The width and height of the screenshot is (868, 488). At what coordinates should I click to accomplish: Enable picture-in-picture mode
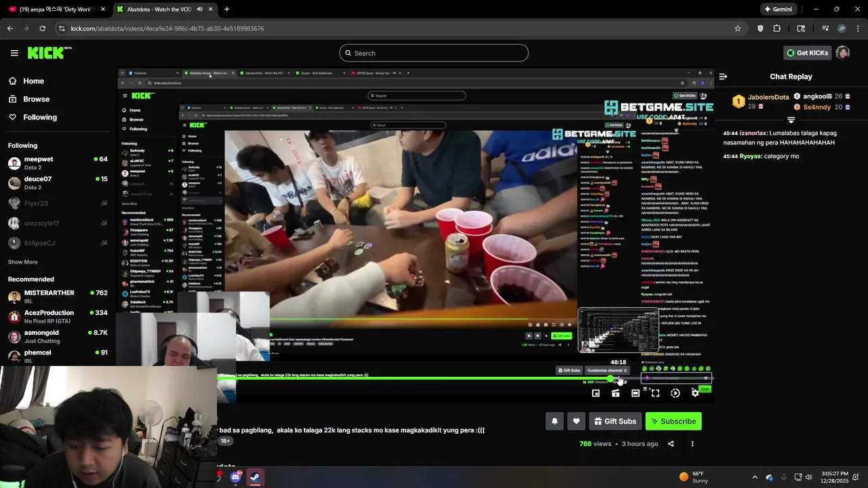coord(595,393)
